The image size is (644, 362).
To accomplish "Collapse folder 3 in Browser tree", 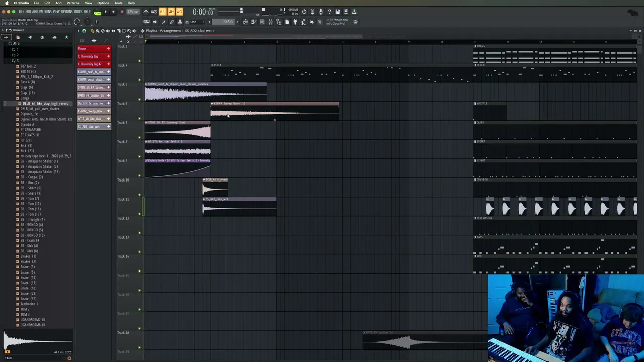I will tap(16, 60).
